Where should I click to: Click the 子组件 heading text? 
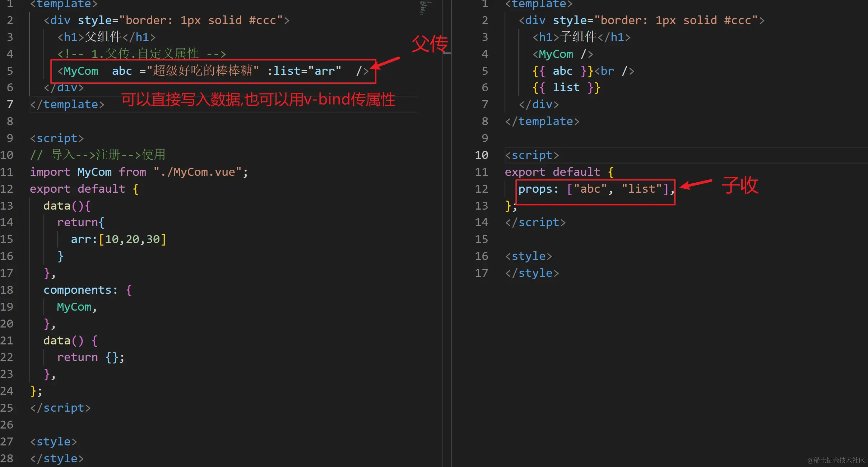click(578, 37)
